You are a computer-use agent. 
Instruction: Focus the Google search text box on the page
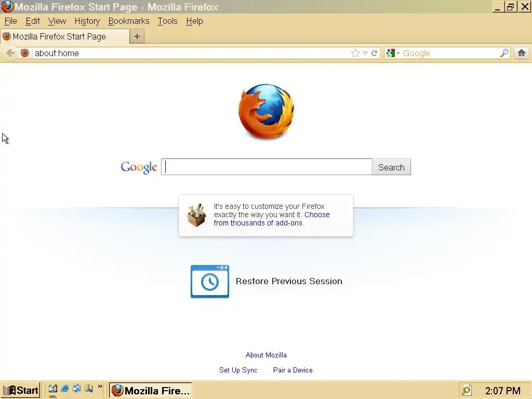pos(267,167)
